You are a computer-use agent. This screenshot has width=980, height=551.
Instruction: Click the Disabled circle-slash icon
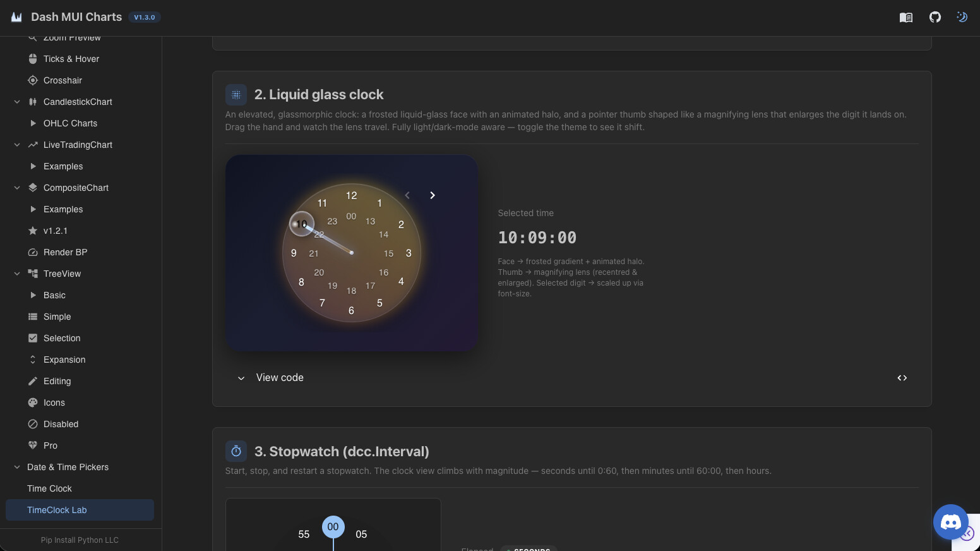coord(33,424)
